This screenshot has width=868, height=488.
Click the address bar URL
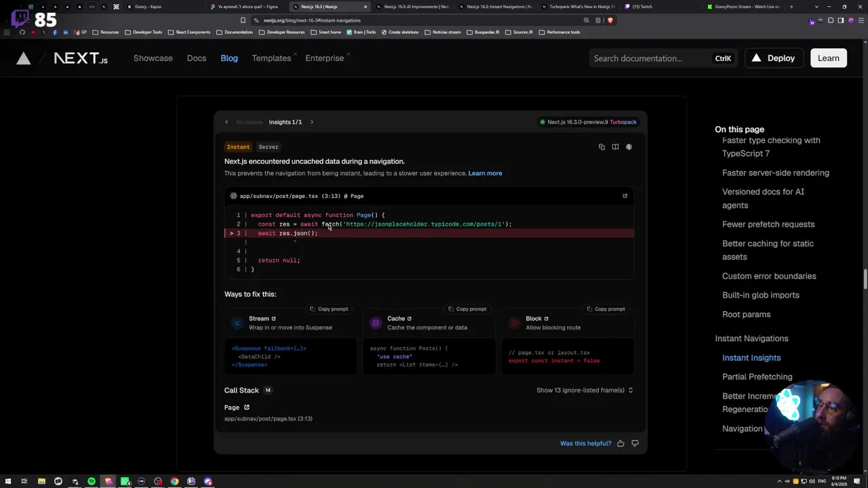tap(312, 20)
